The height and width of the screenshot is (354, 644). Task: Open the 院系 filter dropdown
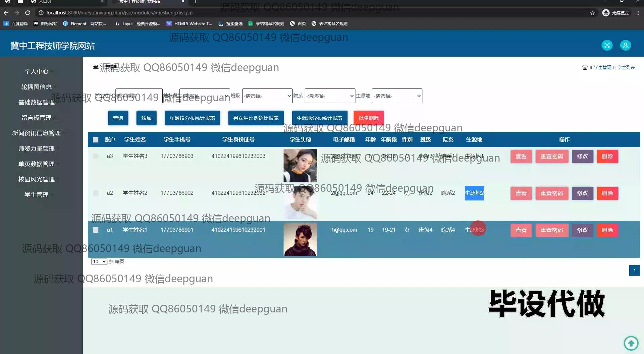point(330,96)
